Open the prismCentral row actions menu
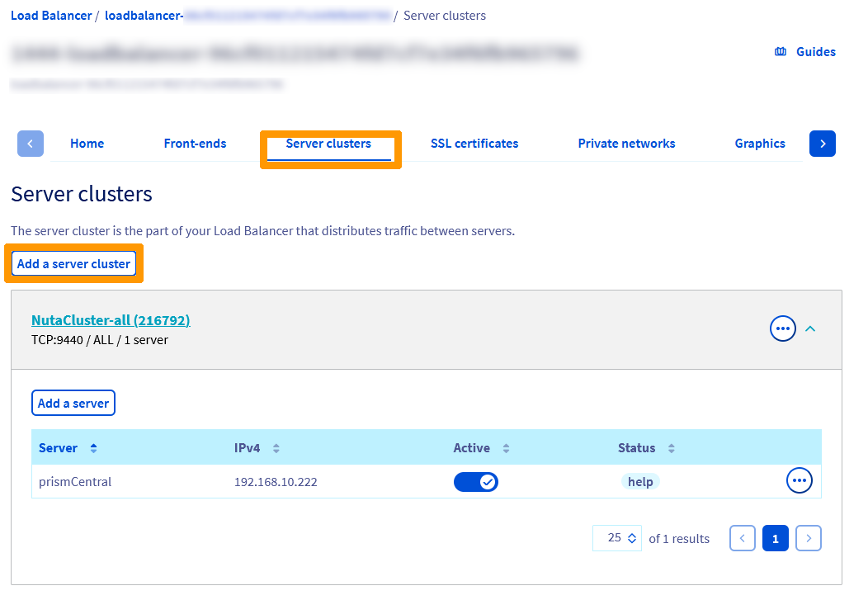Viewport: 868px width, 600px height. pyautogui.click(x=799, y=480)
